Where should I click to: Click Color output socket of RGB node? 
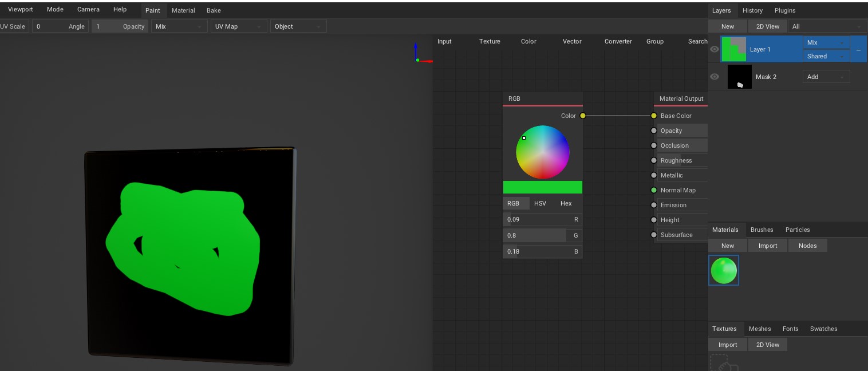pyautogui.click(x=583, y=116)
